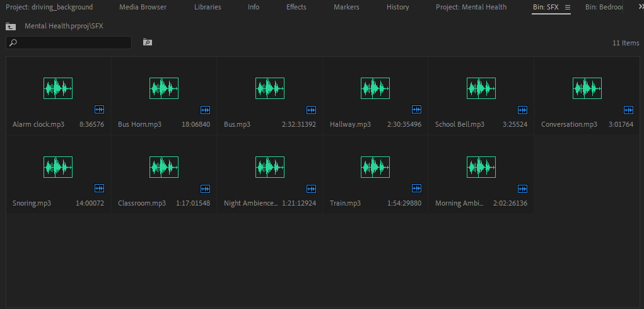Click the audio badge on School Bell.mp3
This screenshot has width=644, height=309.
522,110
